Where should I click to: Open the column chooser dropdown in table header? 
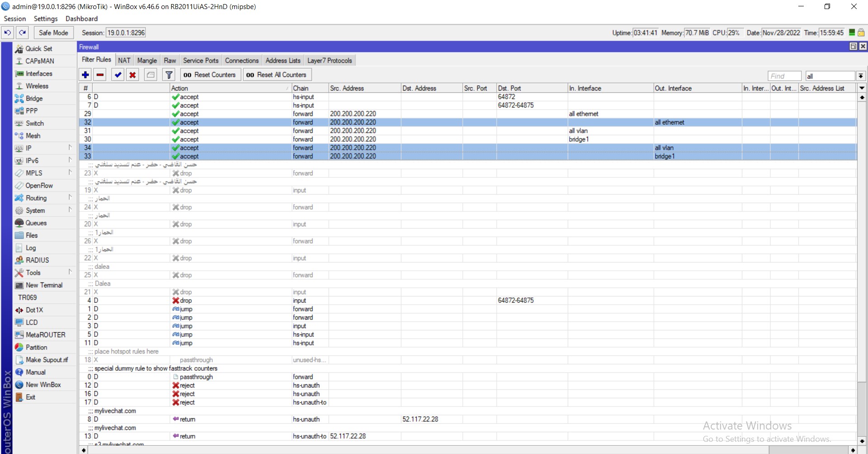click(862, 88)
